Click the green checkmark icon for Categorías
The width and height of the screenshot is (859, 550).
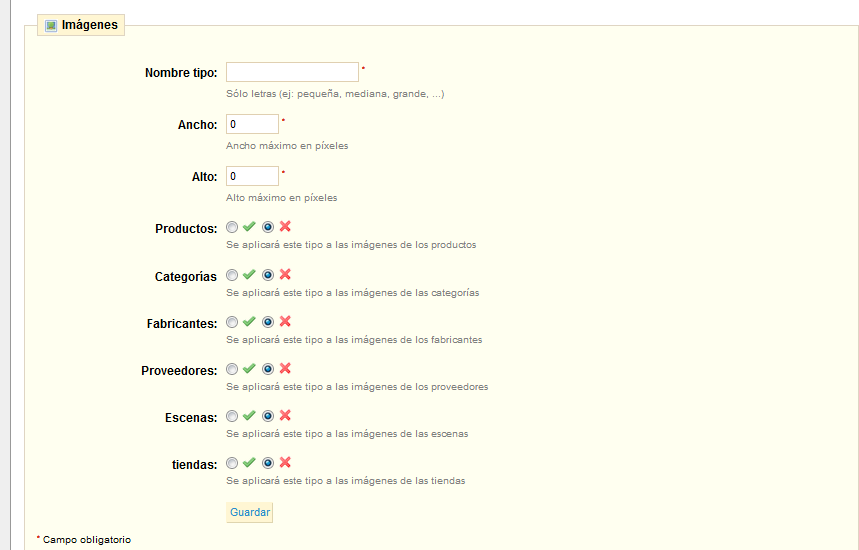[x=249, y=275]
